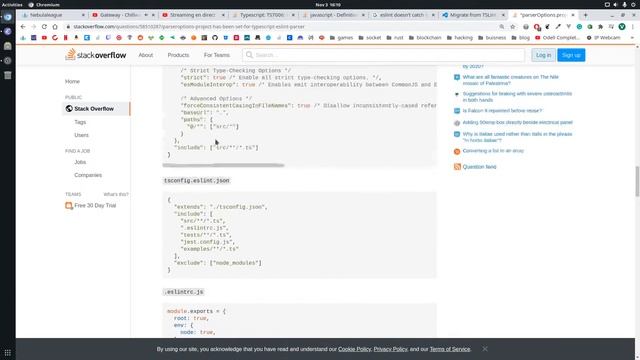
Task: Open the Odell Complet... YouTube bookmark
Action: [557, 38]
